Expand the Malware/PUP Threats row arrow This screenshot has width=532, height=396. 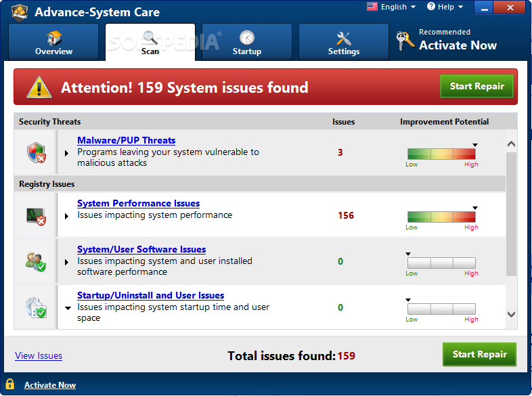coord(66,154)
